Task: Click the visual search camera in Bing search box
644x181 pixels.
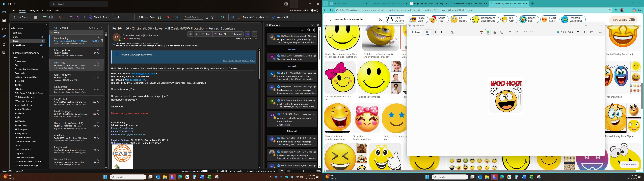Action: click(381, 19)
